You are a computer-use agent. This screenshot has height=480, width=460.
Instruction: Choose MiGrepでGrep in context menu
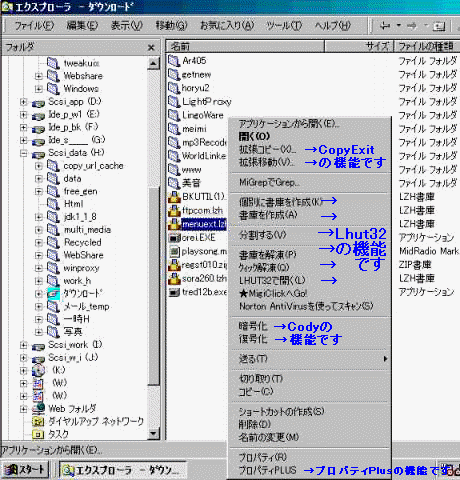tap(309, 183)
